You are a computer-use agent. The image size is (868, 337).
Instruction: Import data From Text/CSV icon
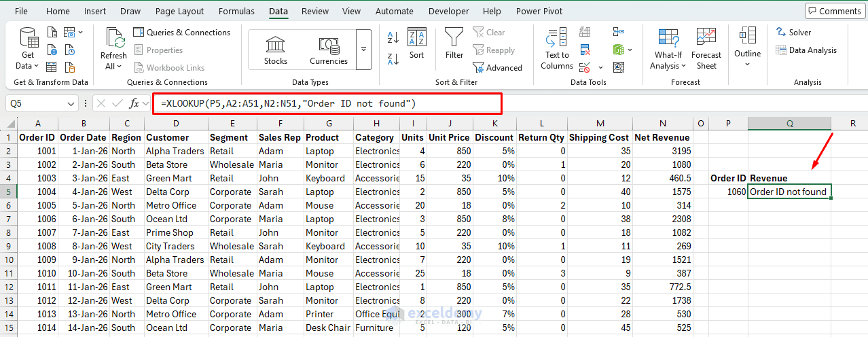[52, 32]
